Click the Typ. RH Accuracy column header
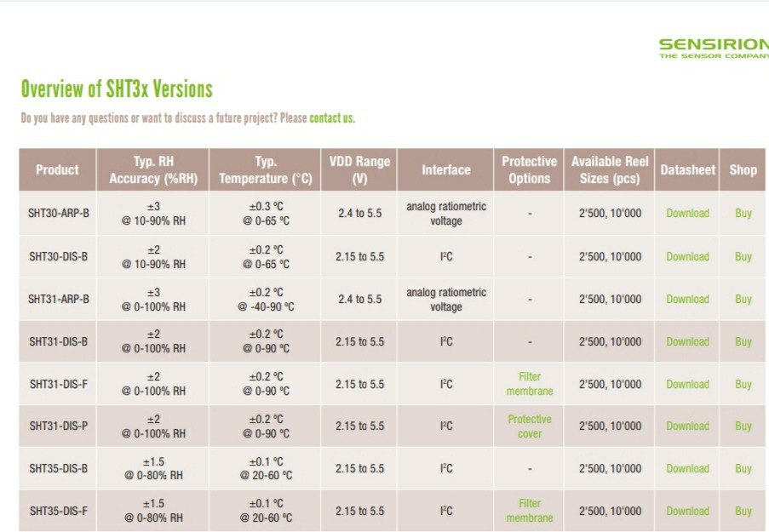Viewport: 769px width, 532px height. click(153, 169)
